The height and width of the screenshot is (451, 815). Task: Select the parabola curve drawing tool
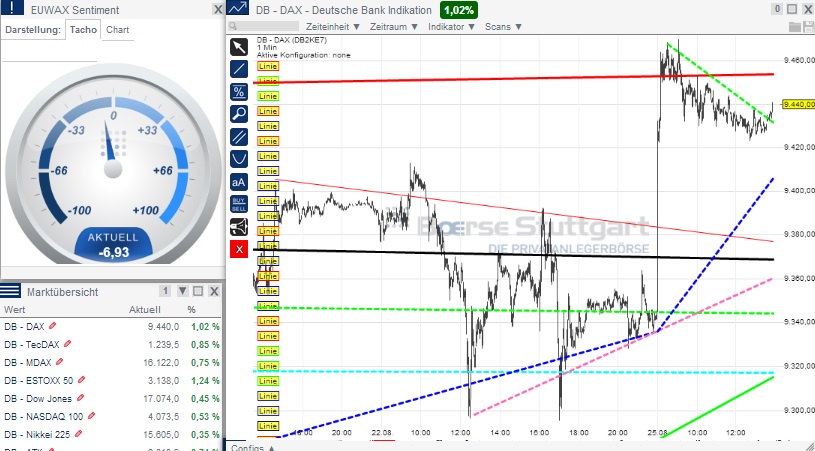239,159
